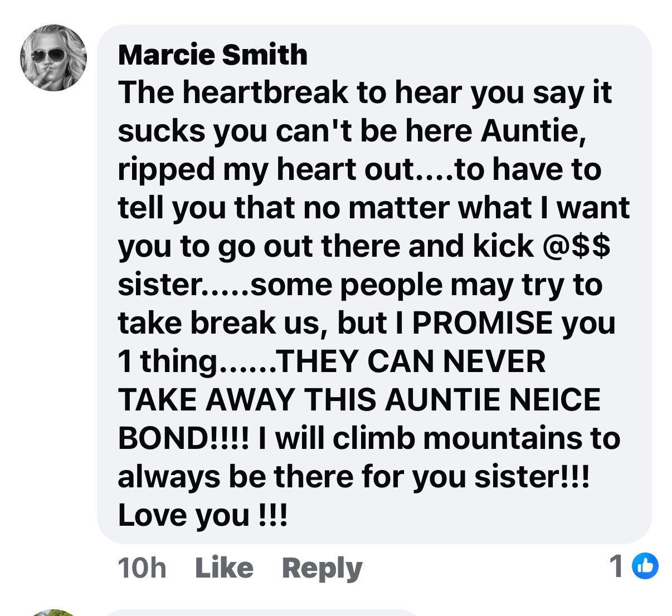
Task: Tap the word "Auntie," on the second line
Action: [x=534, y=131]
